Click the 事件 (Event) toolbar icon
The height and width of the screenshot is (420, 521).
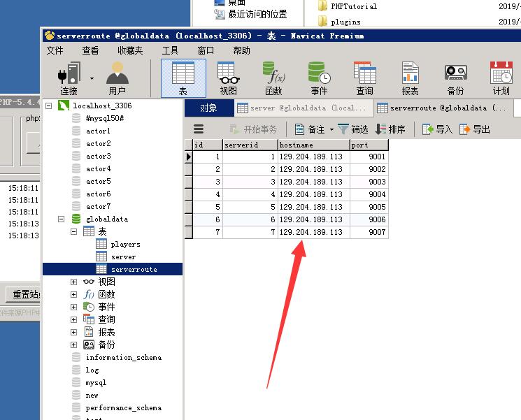319,78
